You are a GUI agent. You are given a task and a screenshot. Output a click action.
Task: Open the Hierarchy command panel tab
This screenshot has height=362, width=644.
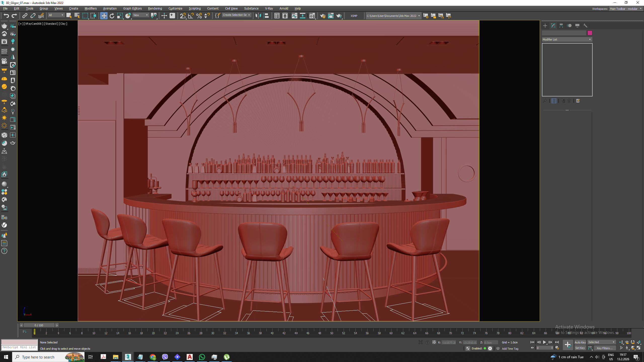click(x=561, y=26)
